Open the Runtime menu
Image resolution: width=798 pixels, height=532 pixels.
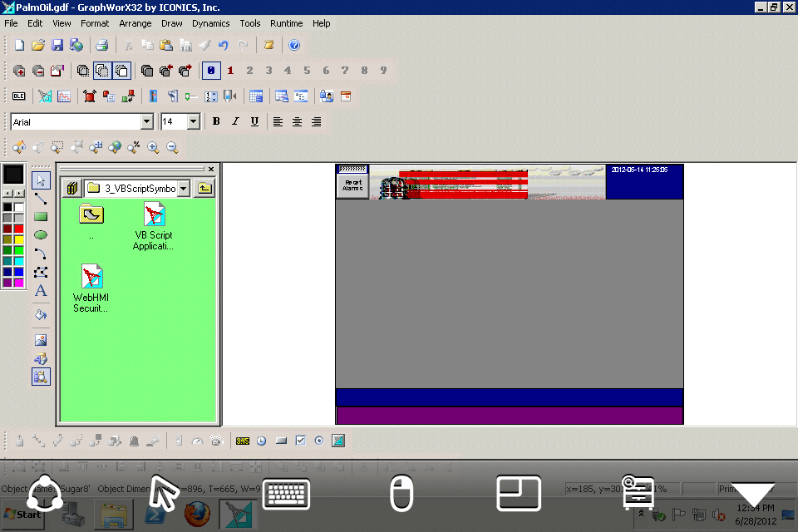tap(287, 23)
